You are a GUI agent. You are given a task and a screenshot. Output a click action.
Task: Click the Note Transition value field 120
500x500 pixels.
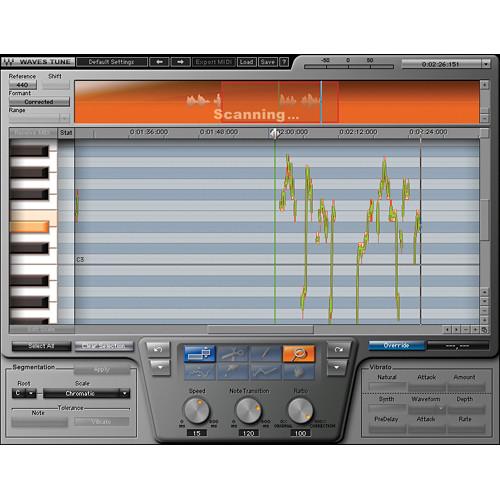[x=248, y=433]
